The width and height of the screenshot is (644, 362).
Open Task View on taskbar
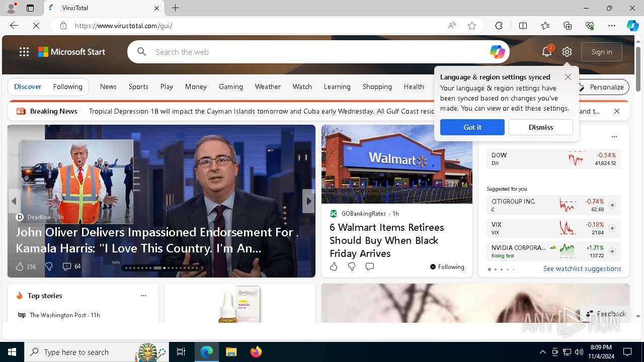pos(181,352)
